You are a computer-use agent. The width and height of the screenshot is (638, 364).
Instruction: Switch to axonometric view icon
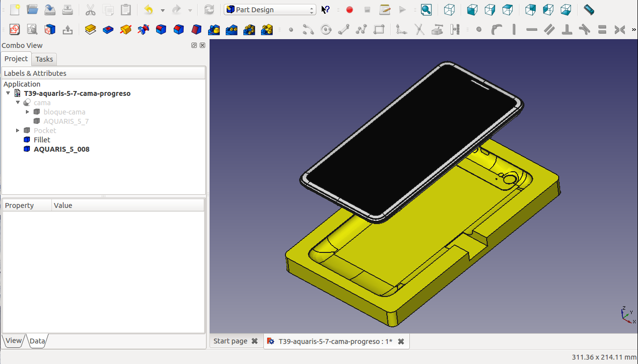click(x=449, y=10)
